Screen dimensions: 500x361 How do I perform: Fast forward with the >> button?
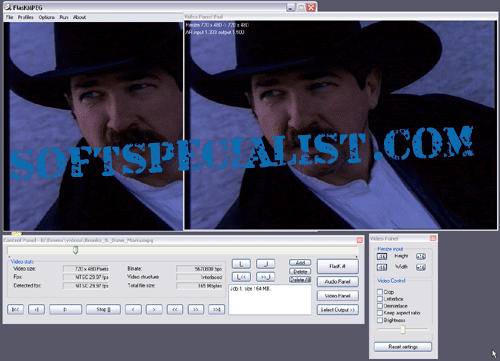(196, 309)
